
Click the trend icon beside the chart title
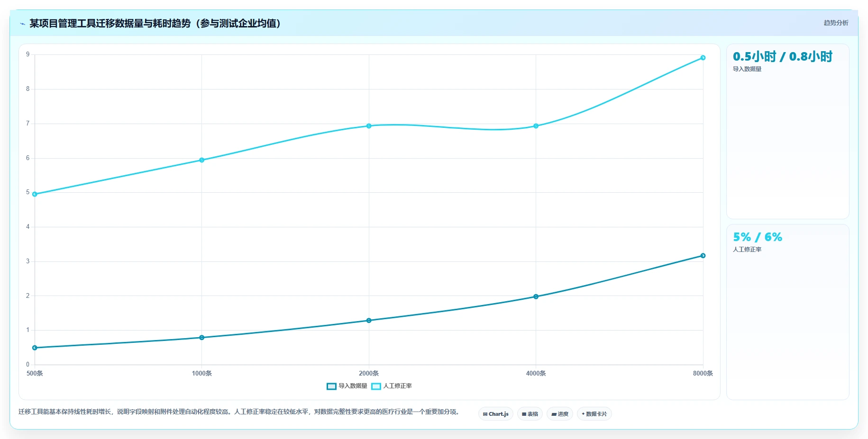(x=22, y=24)
